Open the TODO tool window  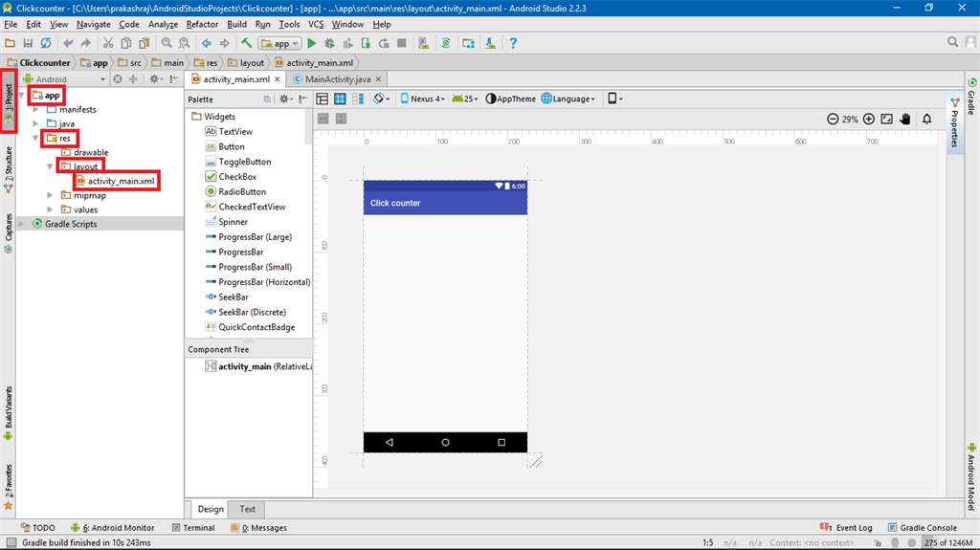(x=37, y=527)
